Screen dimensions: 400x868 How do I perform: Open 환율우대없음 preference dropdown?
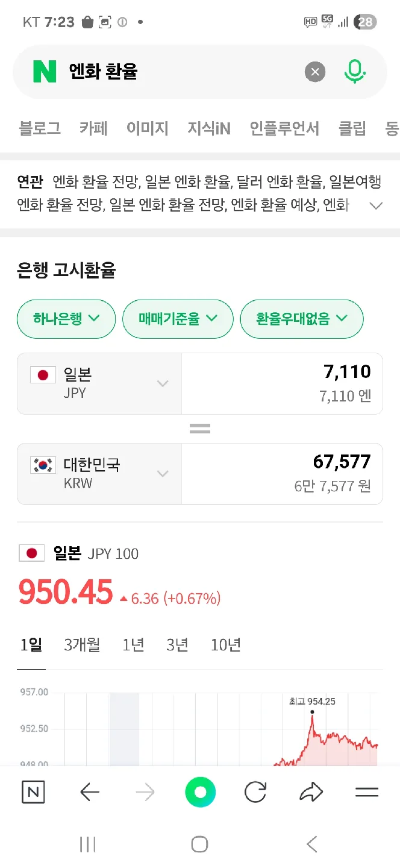click(302, 319)
